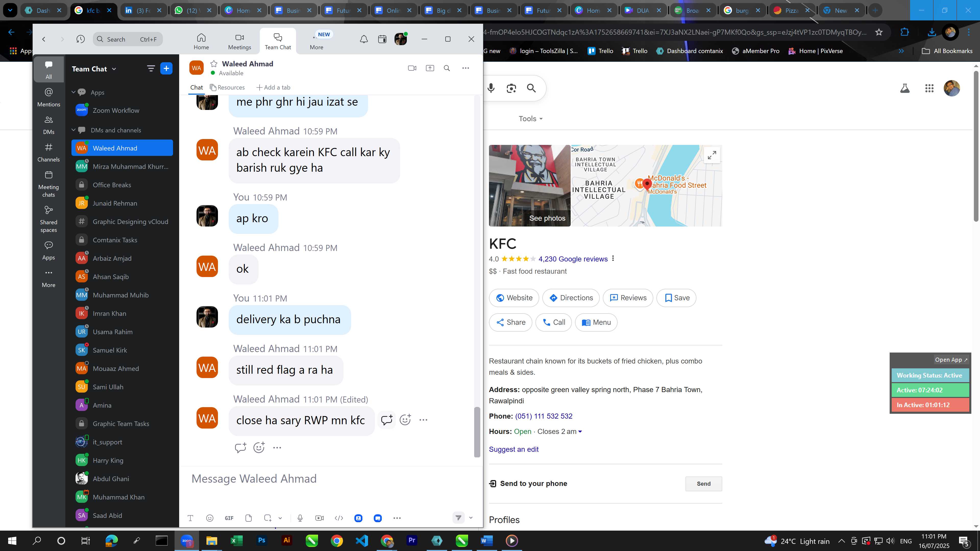Expand the Team Chat title dropdown
Screen dimensions: 980x551
[114, 69]
